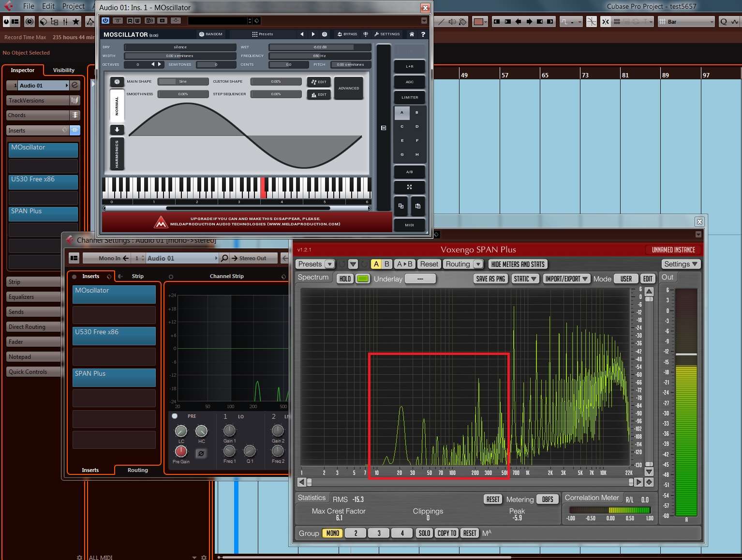
Task: Select the U530 Free x86 insert slot
Action: pos(43,182)
